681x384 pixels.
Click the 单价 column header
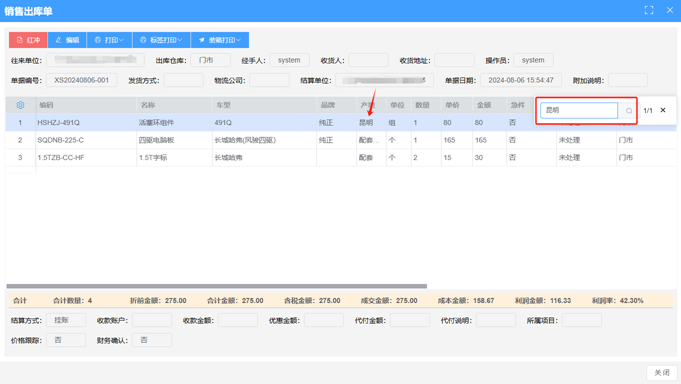pos(456,105)
